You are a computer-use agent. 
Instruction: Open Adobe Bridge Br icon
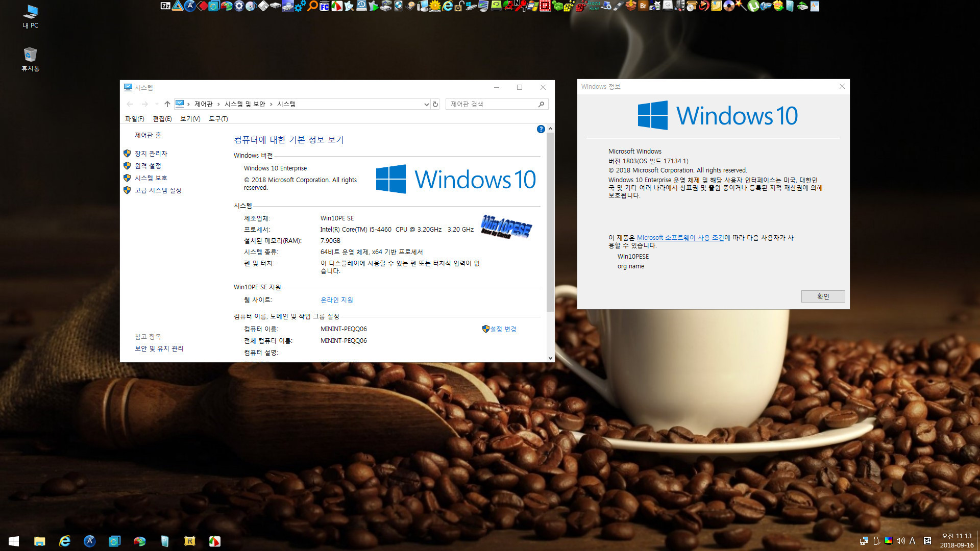click(x=643, y=6)
